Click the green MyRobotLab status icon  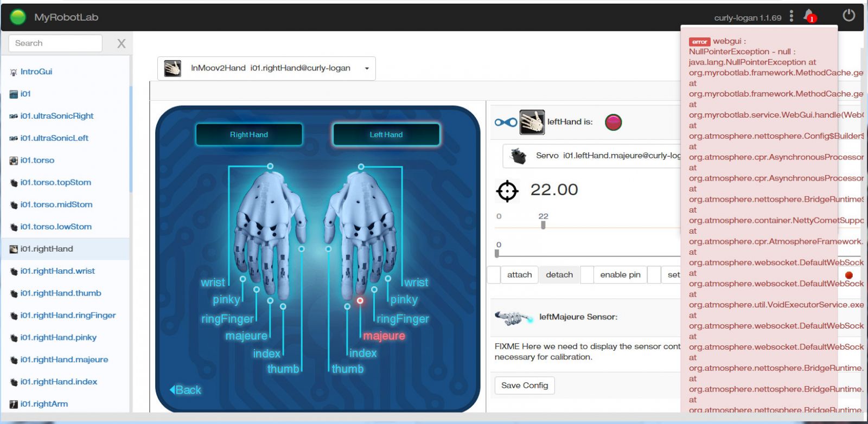(x=18, y=17)
